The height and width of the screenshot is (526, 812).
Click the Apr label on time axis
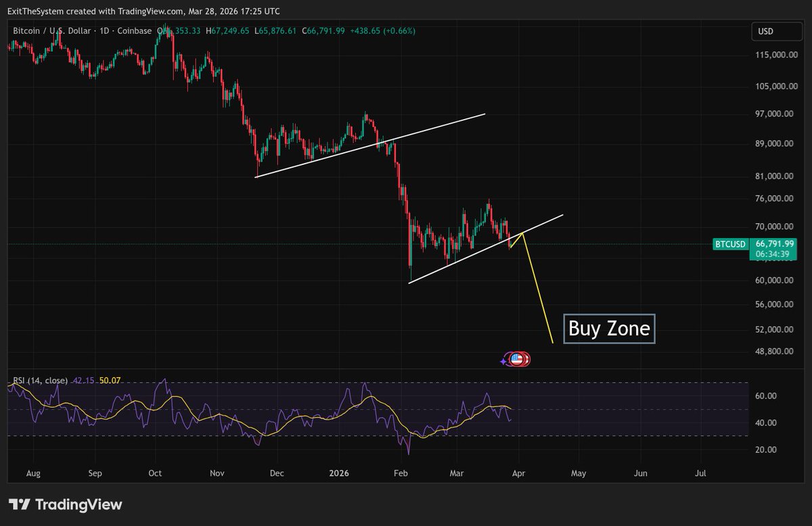click(x=519, y=474)
